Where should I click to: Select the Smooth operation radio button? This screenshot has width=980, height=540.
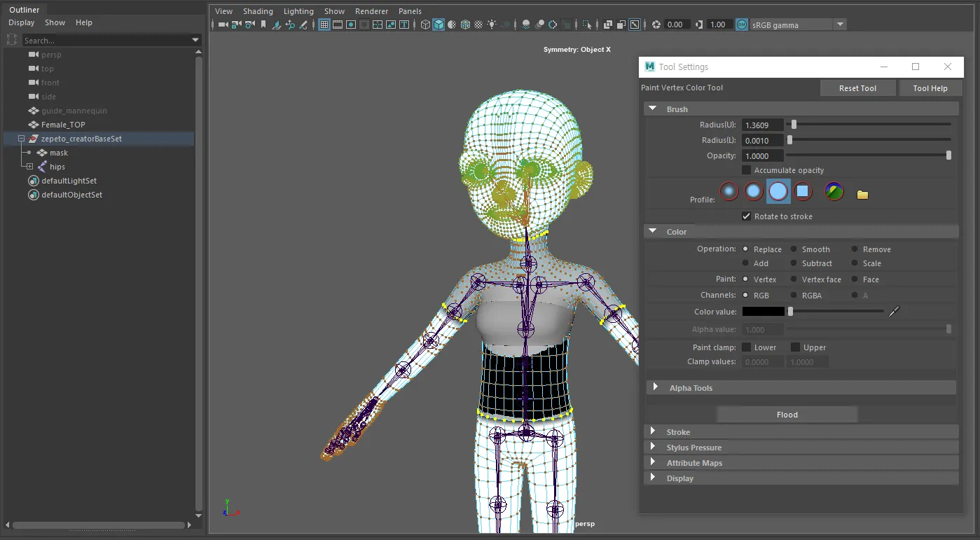point(794,249)
